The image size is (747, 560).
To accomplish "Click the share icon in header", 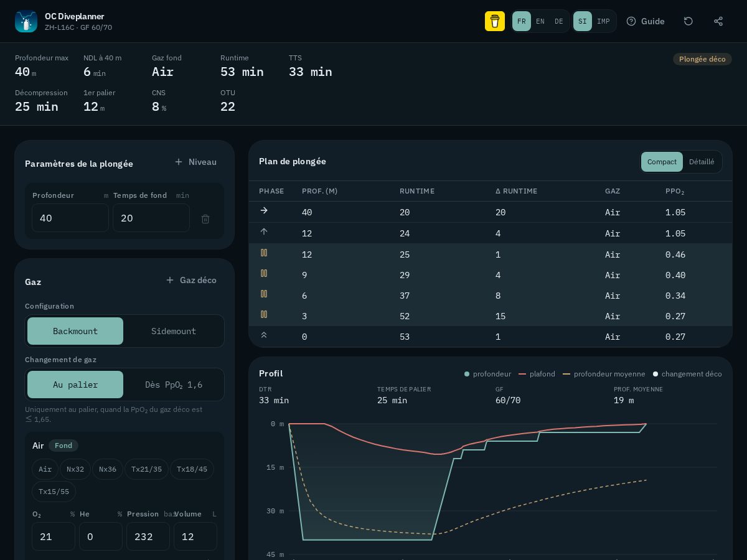I will (718, 21).
